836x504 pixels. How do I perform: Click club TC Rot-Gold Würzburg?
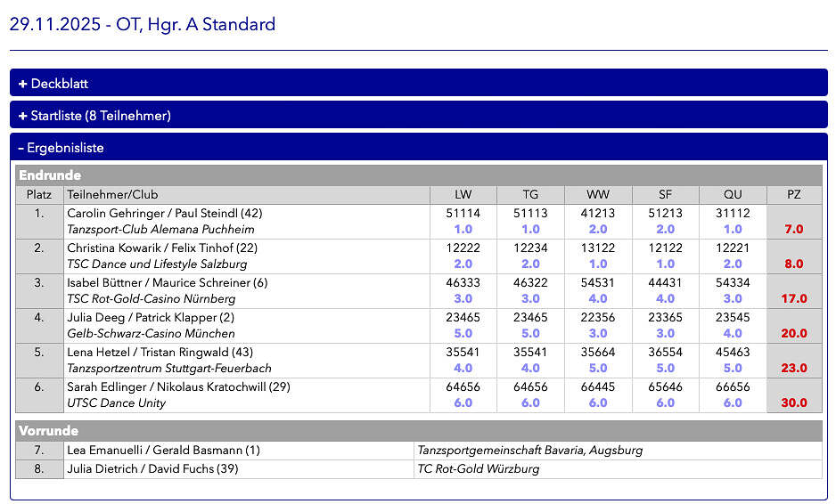[x=478, y=469]
